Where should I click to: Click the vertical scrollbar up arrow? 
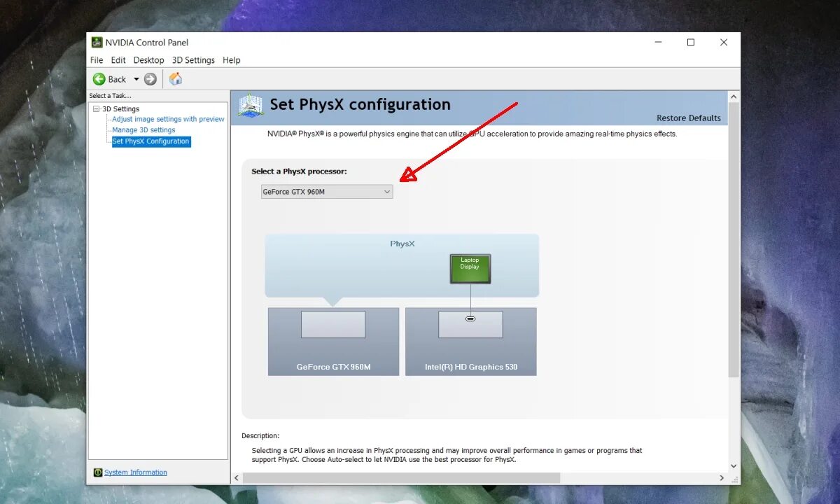pos(734,97)
